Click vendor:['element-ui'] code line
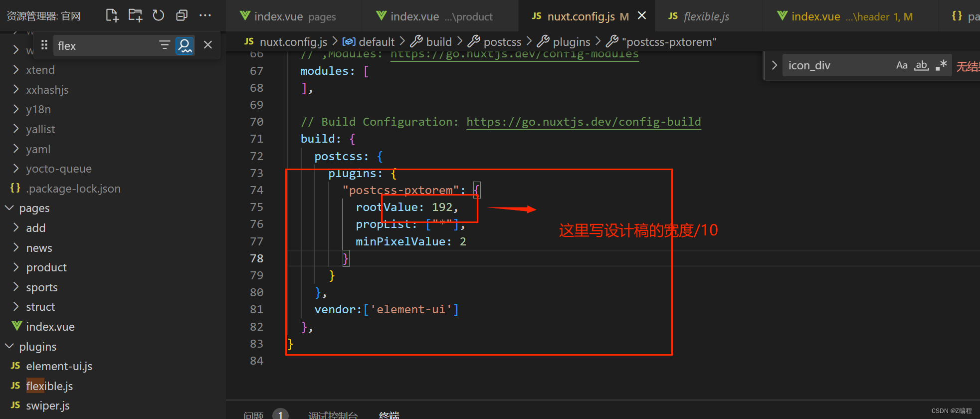The image size is (980, 419). 387,309
